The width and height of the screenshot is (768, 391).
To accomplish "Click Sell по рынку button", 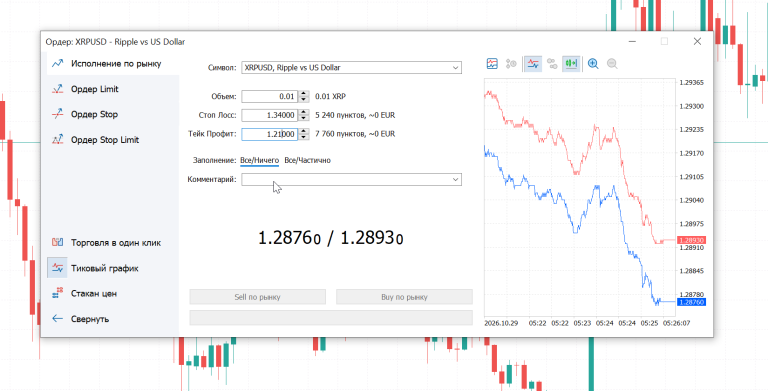I will point(258,297).
